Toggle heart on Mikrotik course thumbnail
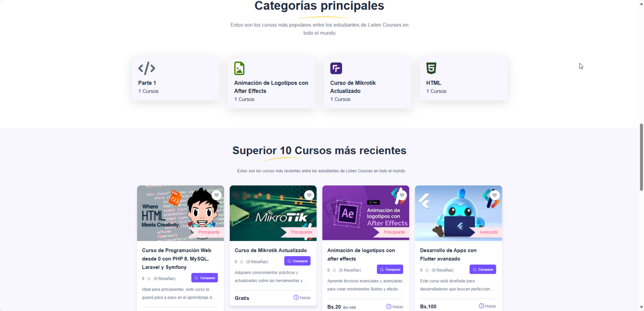644x311 pixels. (x=309, y=195)
